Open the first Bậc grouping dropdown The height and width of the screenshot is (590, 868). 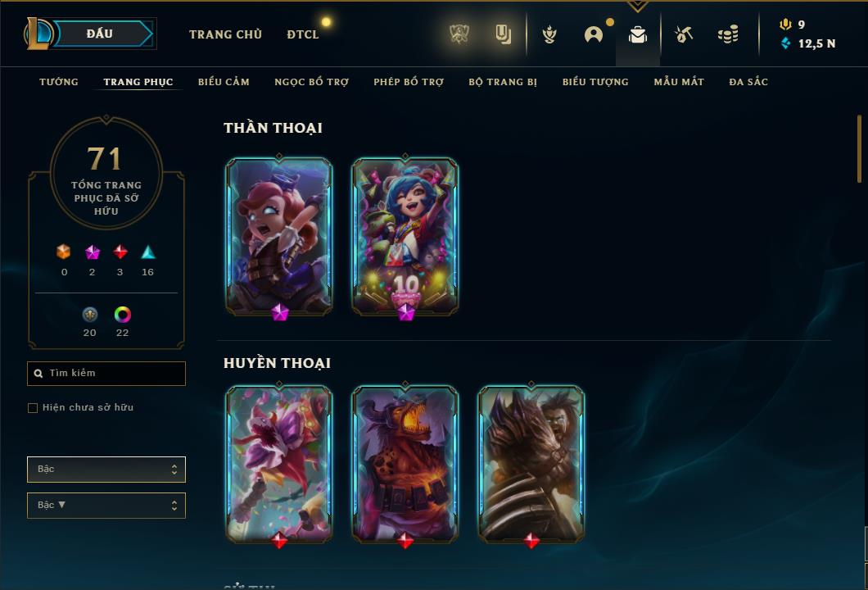pyautogui.click(x=106, y=470)
